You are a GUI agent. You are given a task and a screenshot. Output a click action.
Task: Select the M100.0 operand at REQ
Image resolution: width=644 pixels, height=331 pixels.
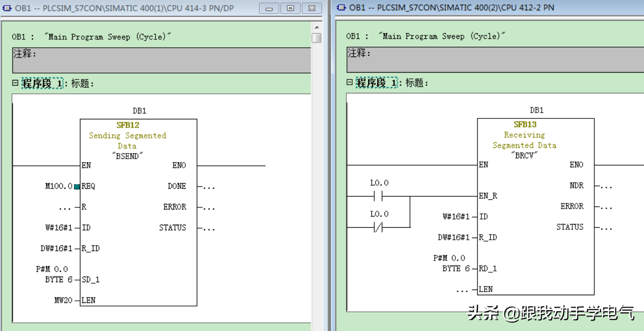point(59,186)
